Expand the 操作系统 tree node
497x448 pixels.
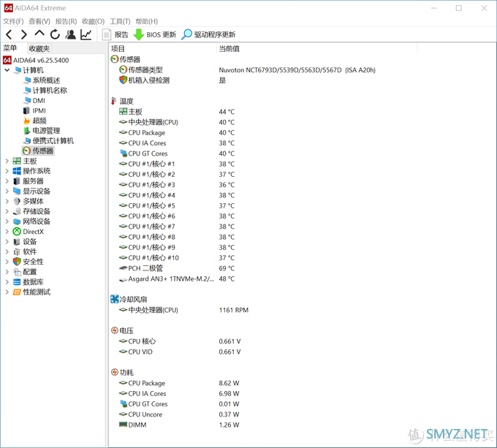click(7, 171)
